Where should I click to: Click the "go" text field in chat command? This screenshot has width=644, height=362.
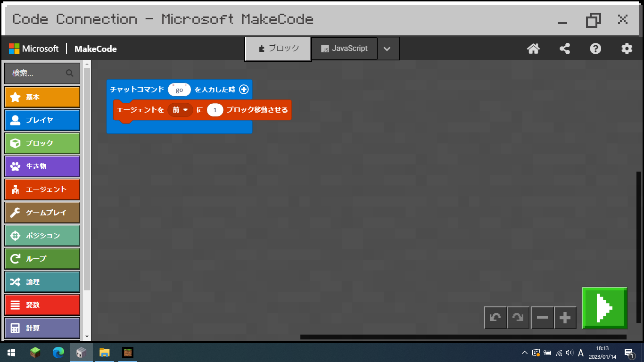[179, 90]
